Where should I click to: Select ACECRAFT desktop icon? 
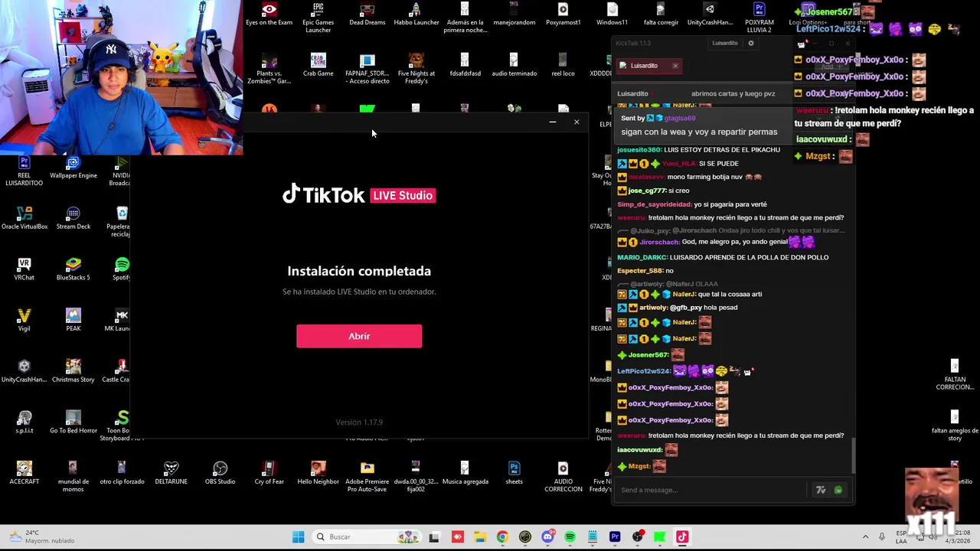(x=24, y=473)
